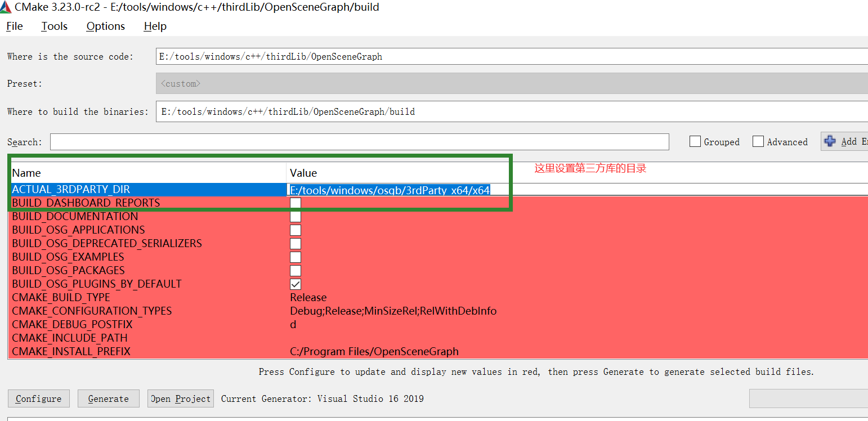Image resolution: width=868 pixels, height=421 pixels.
Task: Open the Options menu
Action: (106, 26)
